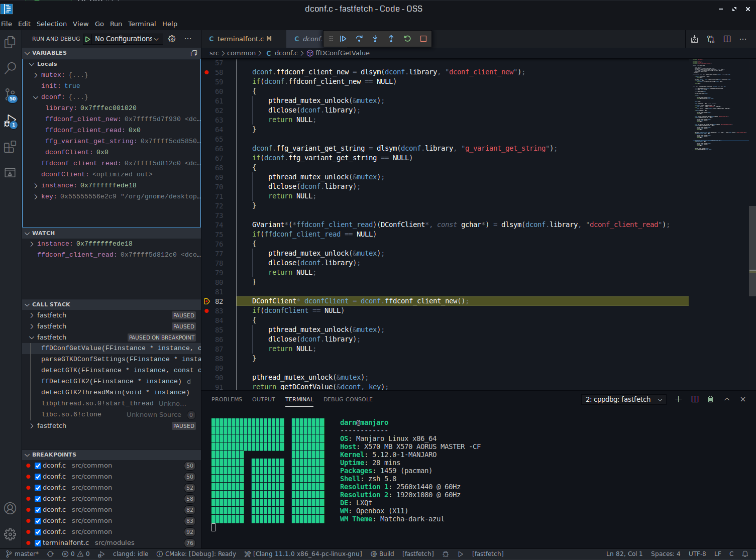
Task: Open the Run menu
Action: coord(116,24)
